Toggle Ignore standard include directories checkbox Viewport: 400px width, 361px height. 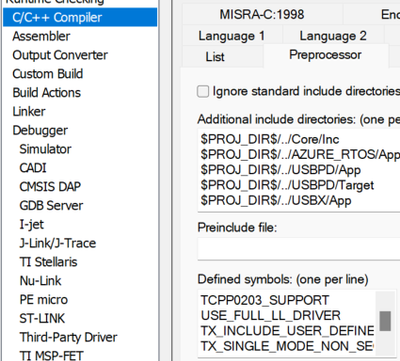[x=203, y=91]
